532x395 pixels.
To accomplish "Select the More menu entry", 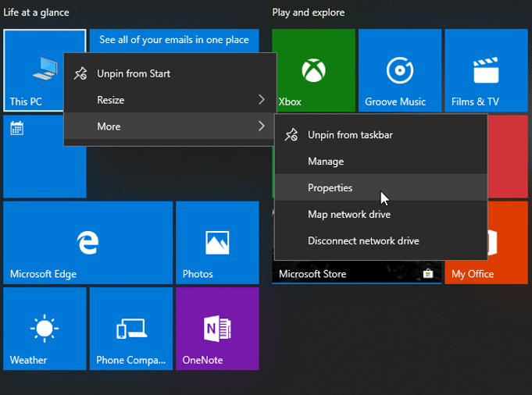I will point(170,126).
